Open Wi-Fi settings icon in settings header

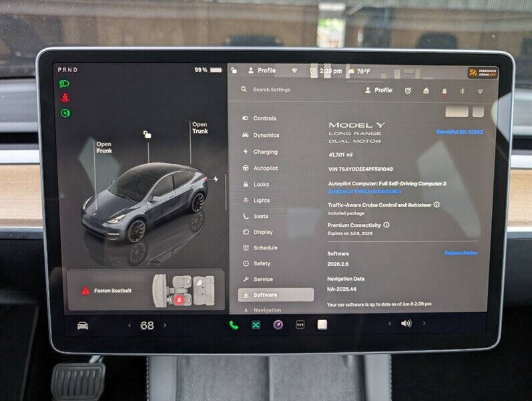click(480, 92)
